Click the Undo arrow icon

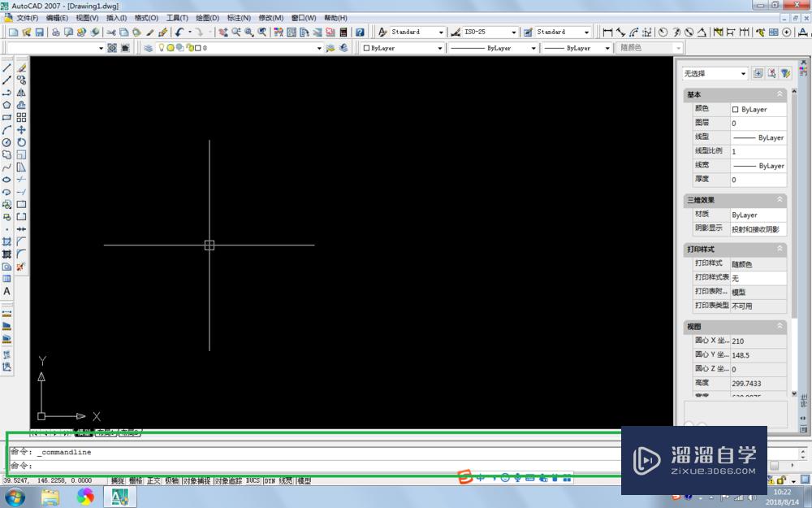179,33
